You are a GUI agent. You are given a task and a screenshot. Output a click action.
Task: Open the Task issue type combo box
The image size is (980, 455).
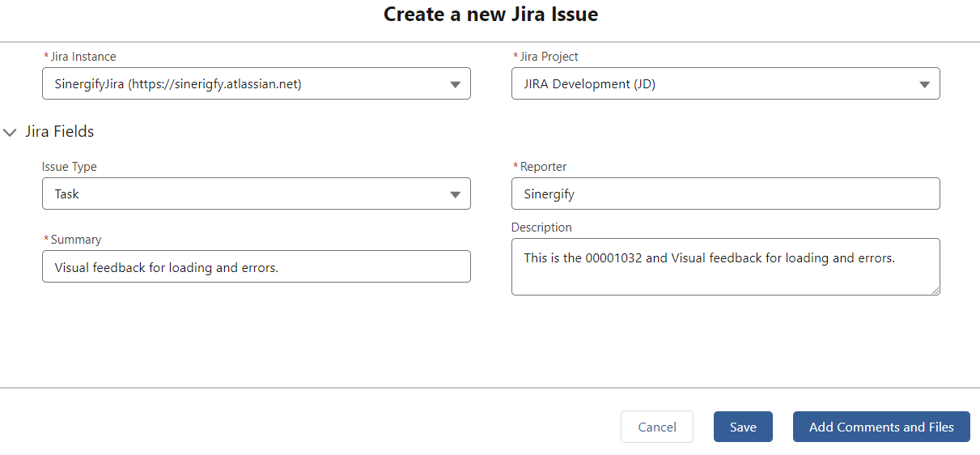(x=257, y=193)
